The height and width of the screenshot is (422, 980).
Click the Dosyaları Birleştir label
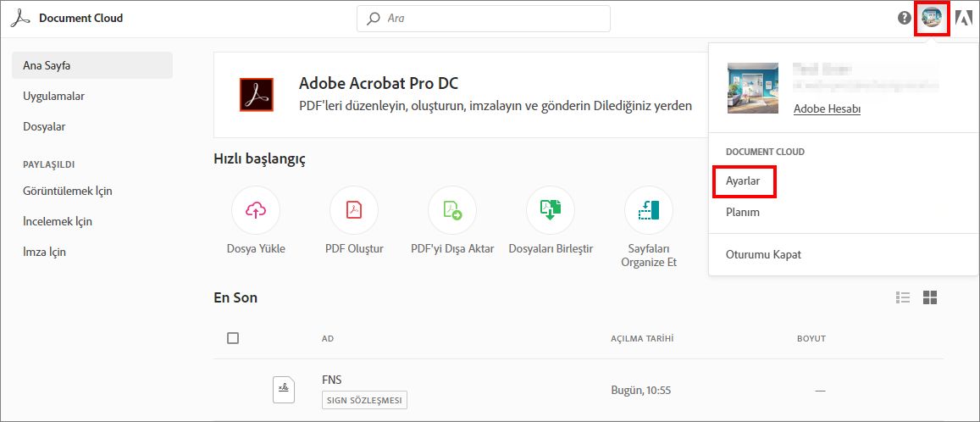click(x=551, y=249)
